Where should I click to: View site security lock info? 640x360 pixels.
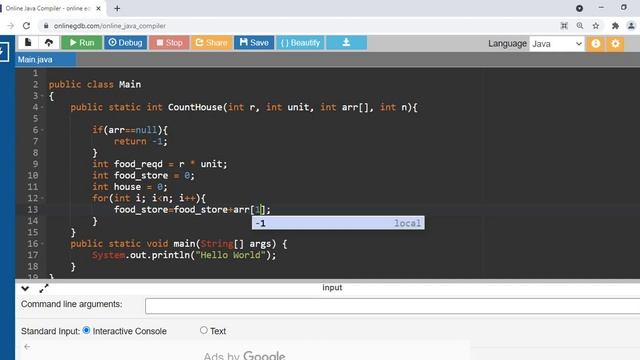[46, 26]
